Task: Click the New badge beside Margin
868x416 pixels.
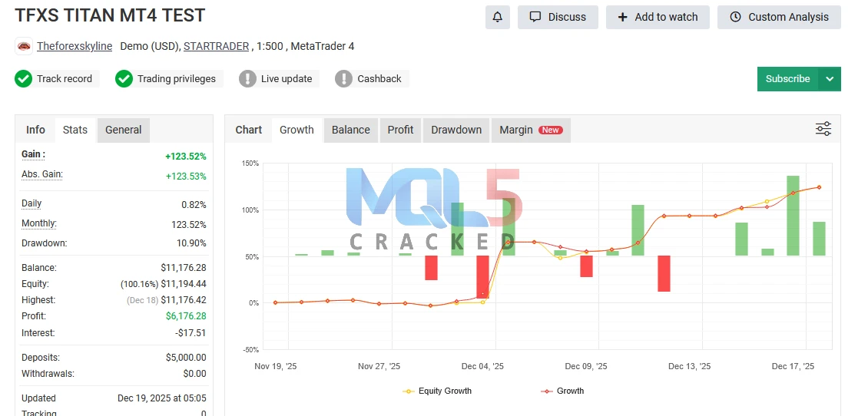Action: point(551,130)
